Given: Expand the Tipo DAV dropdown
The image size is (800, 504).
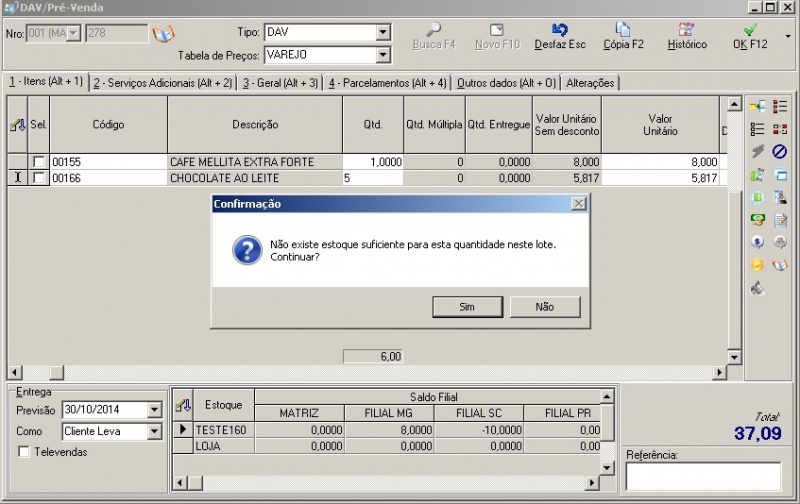Looking at the screenshot, I should 383,33.
